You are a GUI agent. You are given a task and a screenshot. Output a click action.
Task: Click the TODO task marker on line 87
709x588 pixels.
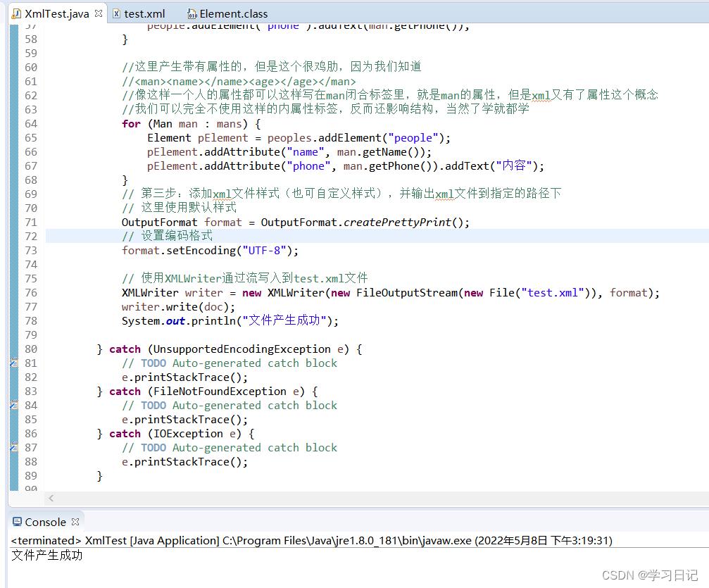click(14, 447)
